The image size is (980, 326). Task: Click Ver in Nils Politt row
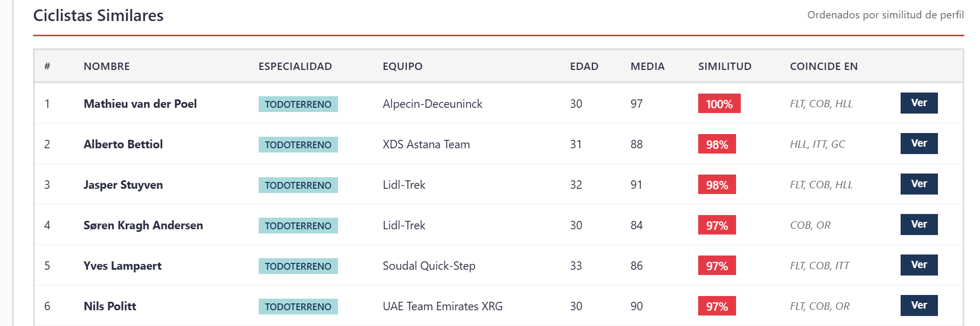(x=919, y=305)
